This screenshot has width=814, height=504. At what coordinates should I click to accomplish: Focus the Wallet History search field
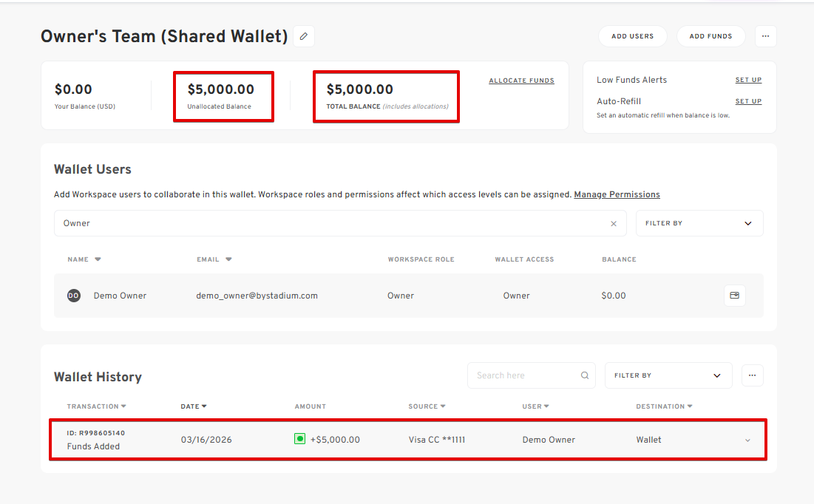coord(523,375)
